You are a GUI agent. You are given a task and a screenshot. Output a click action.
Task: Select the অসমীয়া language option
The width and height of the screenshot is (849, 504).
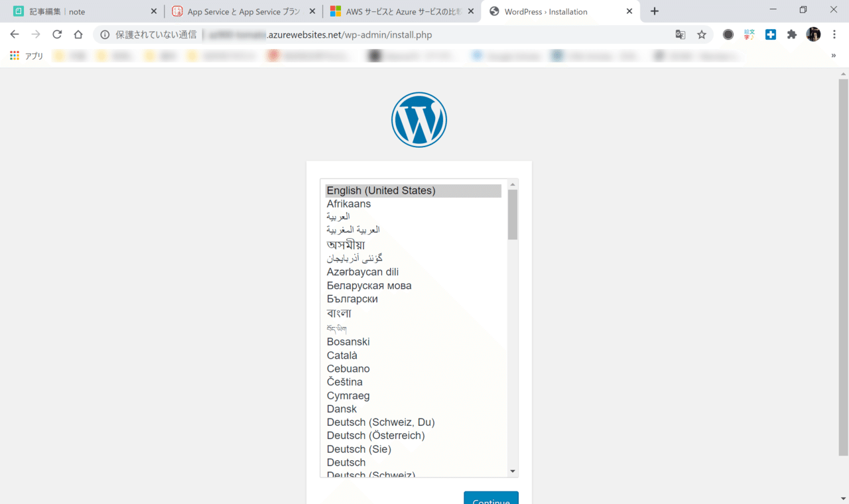[413, 245]
